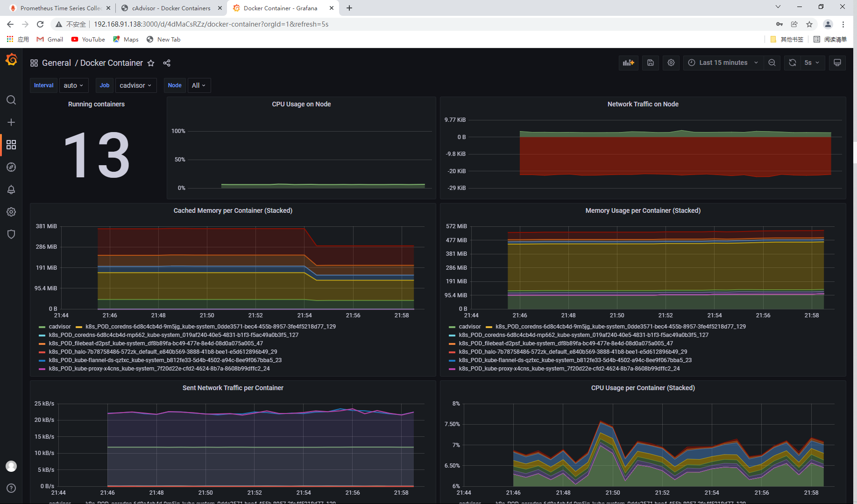Open Sent Network Traffic per Container title
The width and height of the screenshot is (857, 504).
[x=233, y=388]
